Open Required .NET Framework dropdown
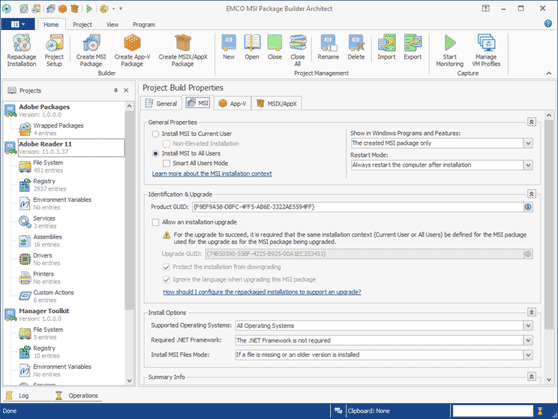558x419 pixels. tap(528, 340)
